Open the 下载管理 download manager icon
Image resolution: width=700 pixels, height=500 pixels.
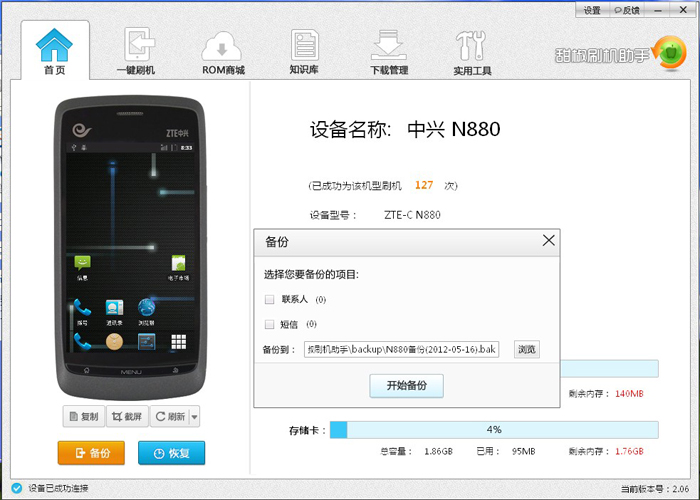pyautogui.click(x=389, y=45)
